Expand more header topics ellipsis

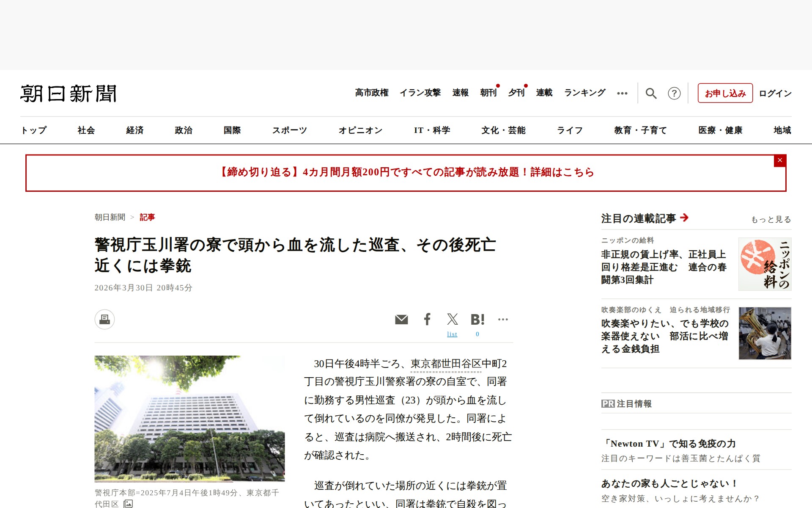(622, 93)
